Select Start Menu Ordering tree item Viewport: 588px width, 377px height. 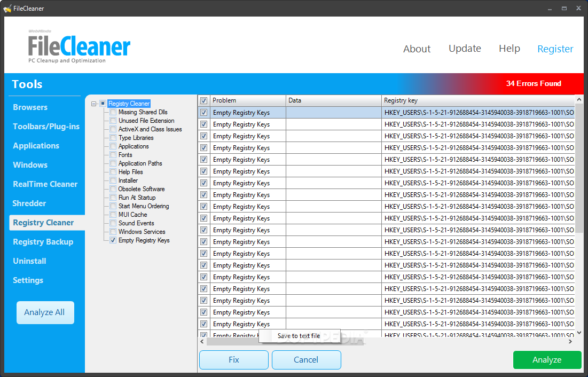[144, 206]
